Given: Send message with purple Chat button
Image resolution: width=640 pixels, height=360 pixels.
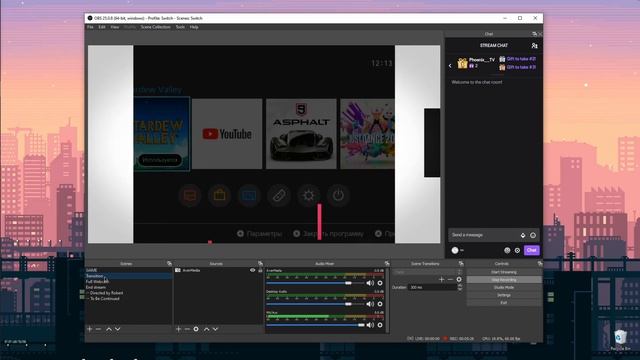Looking at the screenshot, I should [531, 250].
